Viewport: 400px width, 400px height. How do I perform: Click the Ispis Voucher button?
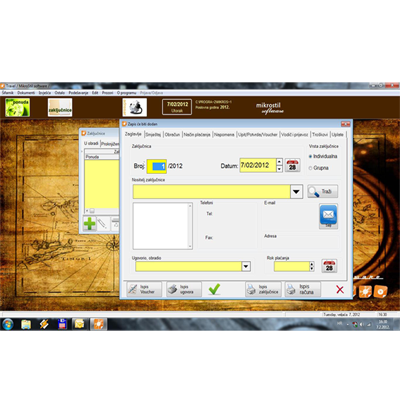point(144,289)
